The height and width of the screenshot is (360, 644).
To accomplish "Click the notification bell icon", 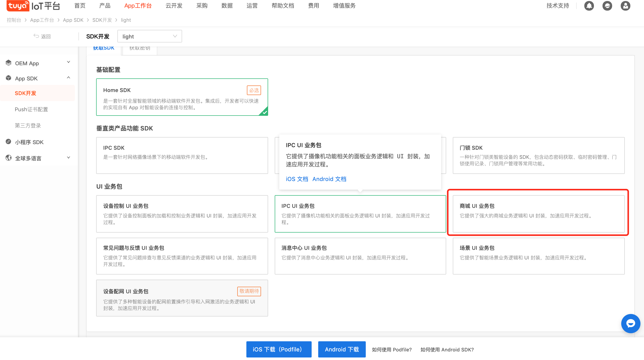I will pyautogui.click(x=589, y=6).
